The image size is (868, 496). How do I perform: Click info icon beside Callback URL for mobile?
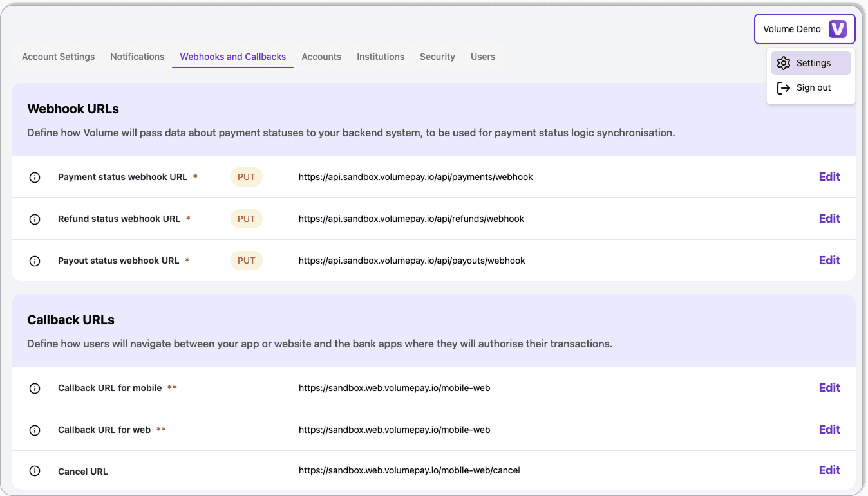(x=35, y=389)
